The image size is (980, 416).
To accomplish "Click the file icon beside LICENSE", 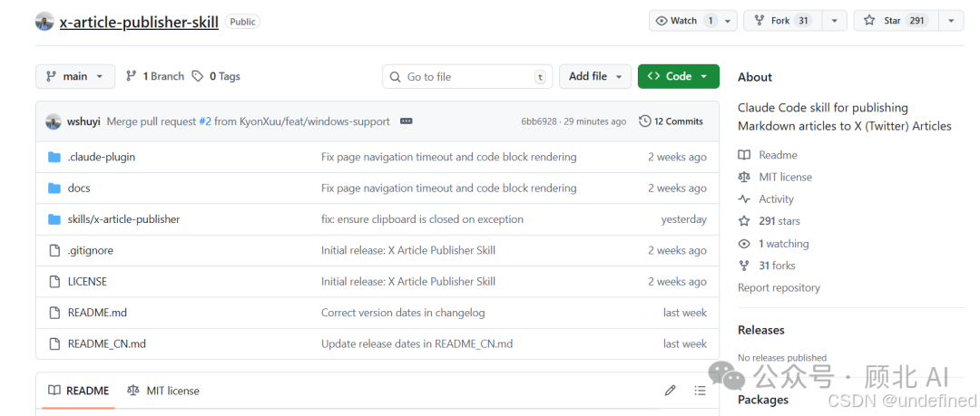I will point(54,282).
